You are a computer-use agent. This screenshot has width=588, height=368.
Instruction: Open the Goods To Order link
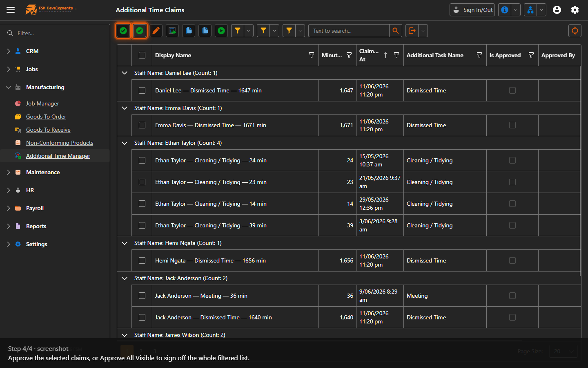[x=46, y=117]
